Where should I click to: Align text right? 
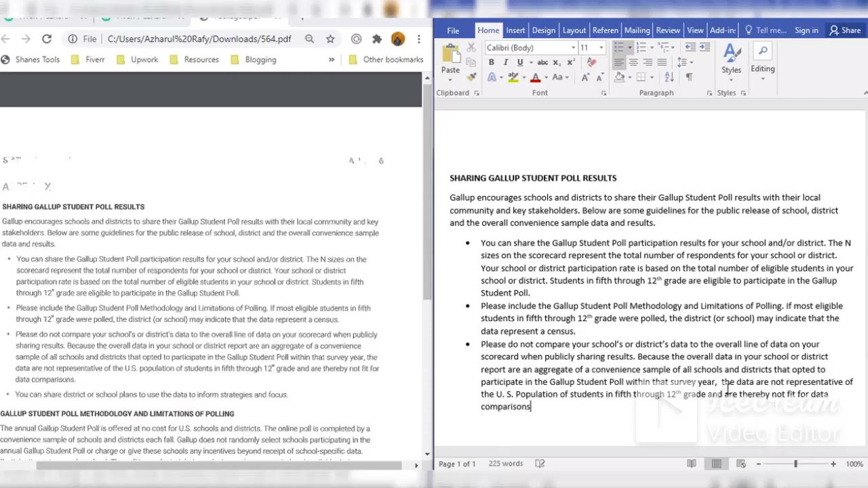click(x=648, y=62)
